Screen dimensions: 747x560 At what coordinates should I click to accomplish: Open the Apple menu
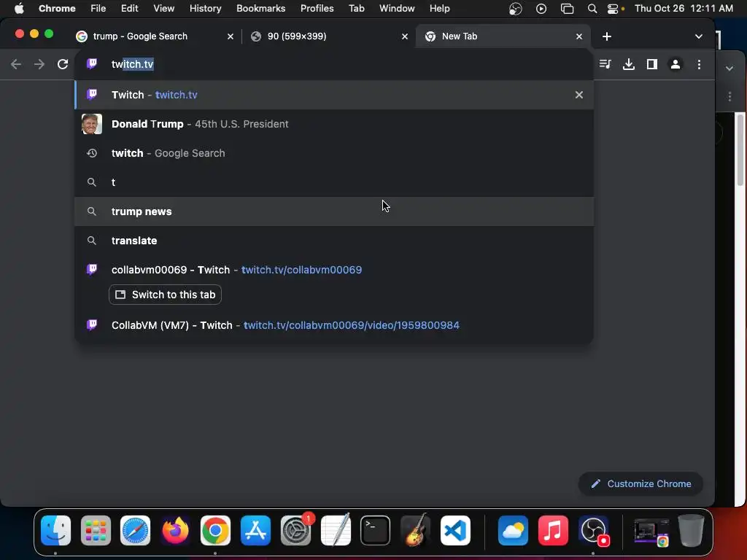pos(19,9)
